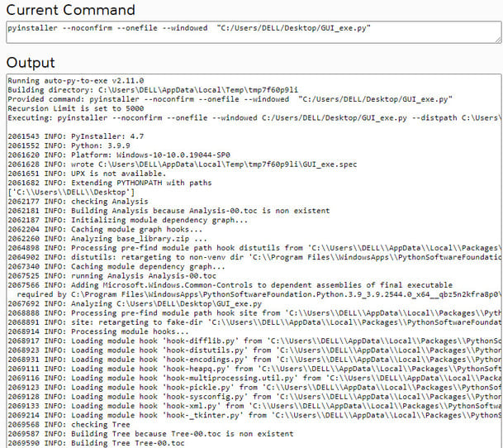
Task: Click the 'Executing: pyinstaller' output line
Action: (254, 118)
